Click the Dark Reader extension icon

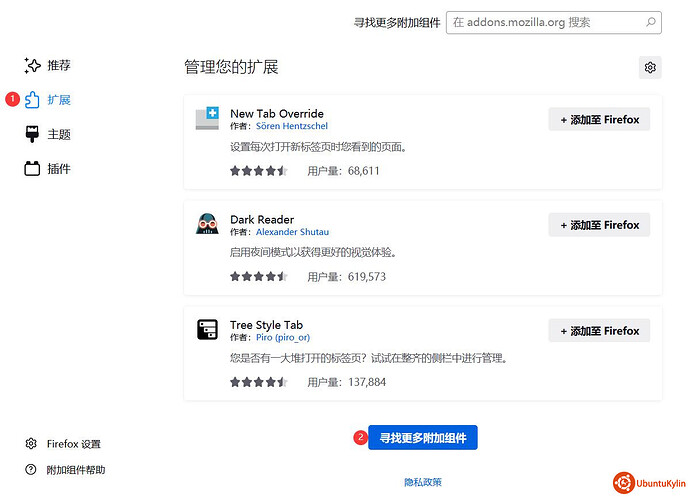(x=207, y=224)
